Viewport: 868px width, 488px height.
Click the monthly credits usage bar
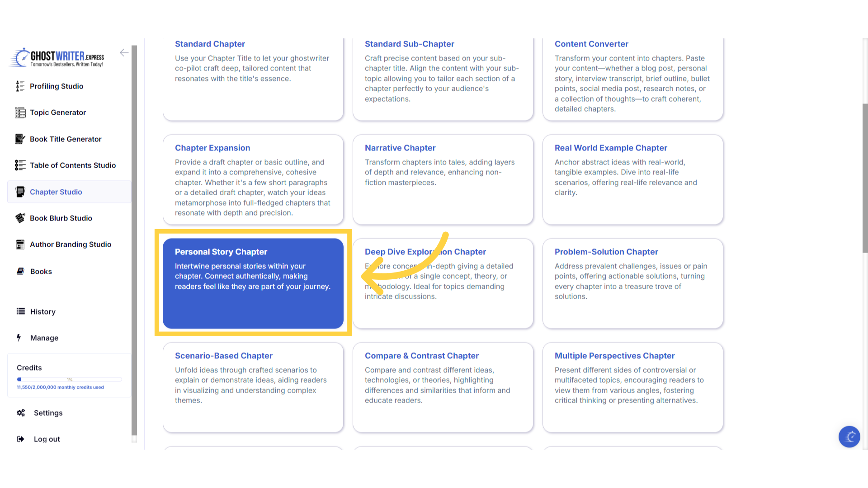pyautogui.click(x=69, y=380)
